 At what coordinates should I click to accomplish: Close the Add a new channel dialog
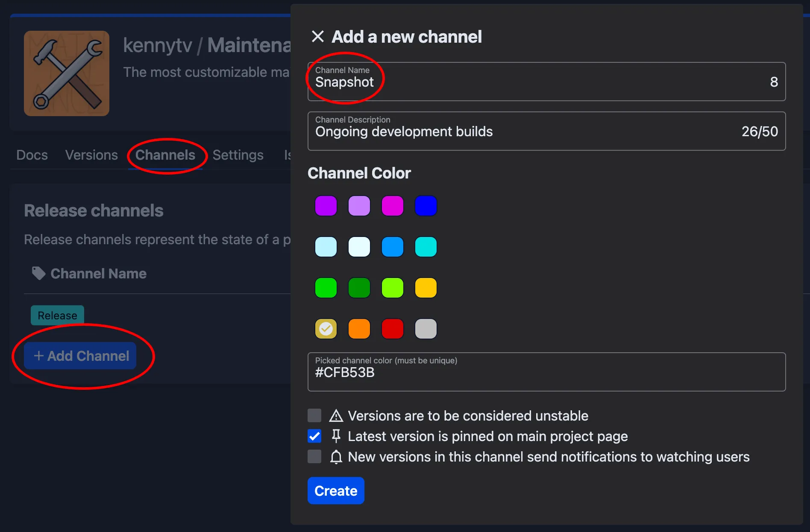pyautogui.click(x=317, y=37)
